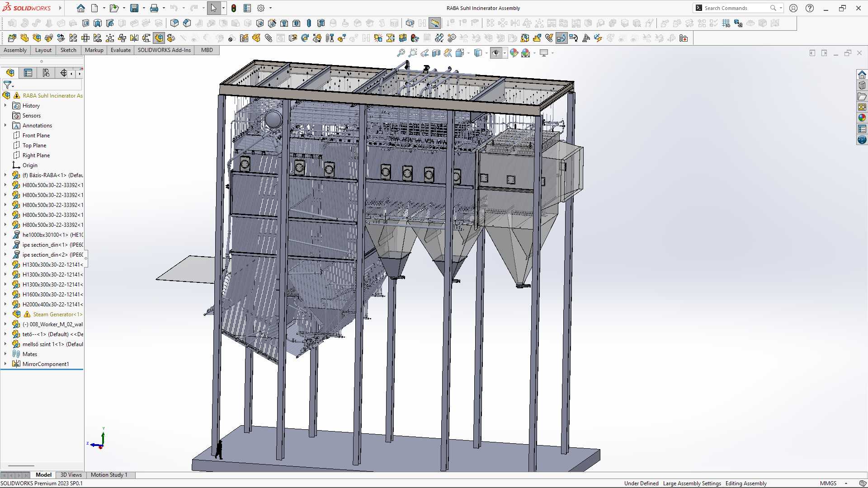Select the Zoom to Fit magnifier icon

coord(401,53)
